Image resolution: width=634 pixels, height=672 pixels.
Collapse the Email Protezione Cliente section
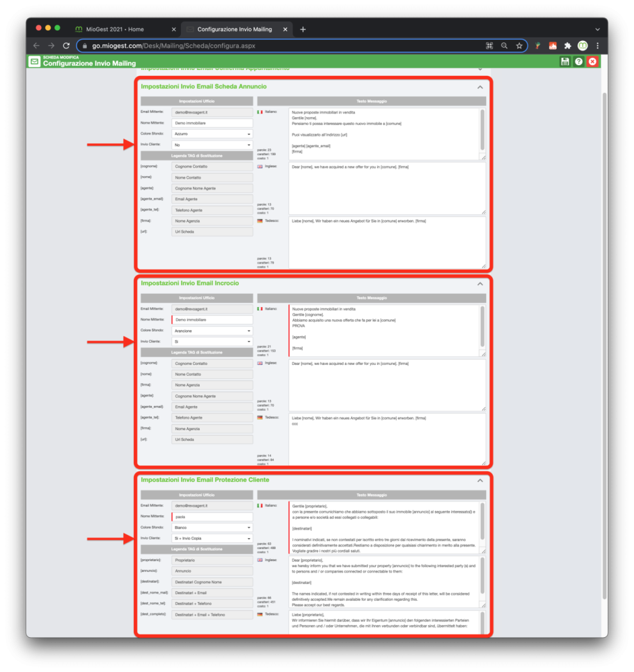(x=480, y=480)
